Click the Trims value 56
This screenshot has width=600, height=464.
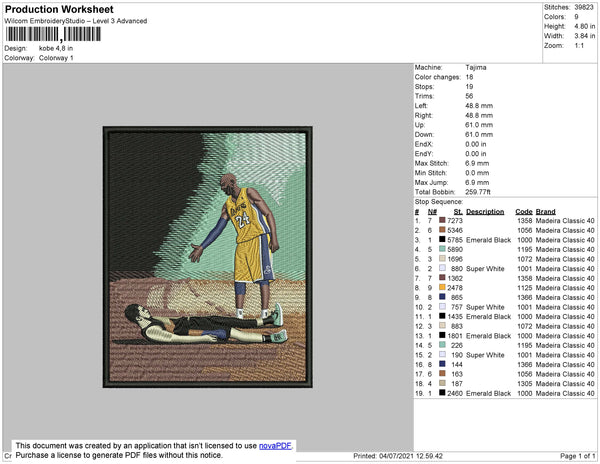point(469,96)
